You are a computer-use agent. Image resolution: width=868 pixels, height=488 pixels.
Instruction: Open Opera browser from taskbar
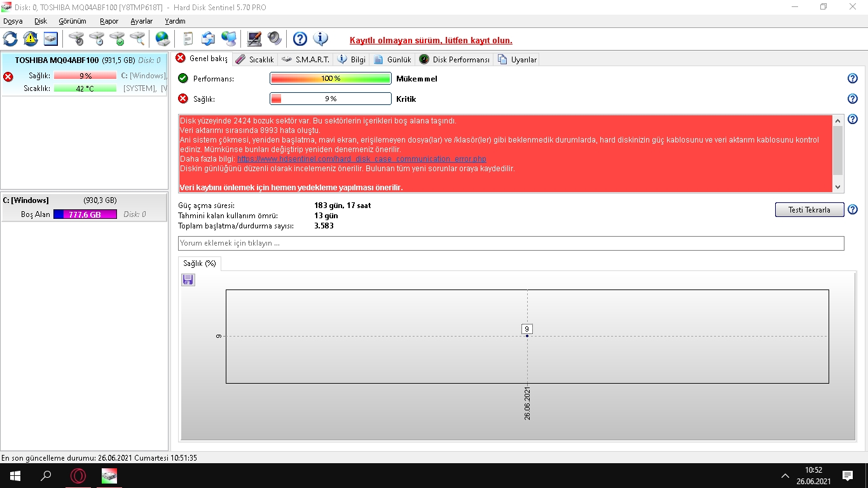tap(78, 476)
